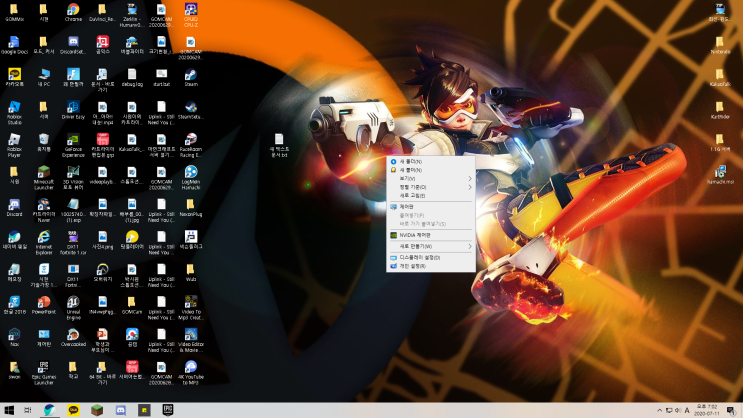Open the Windows Start menu
This screenshot has width=743, height=418.
point(9,410)
